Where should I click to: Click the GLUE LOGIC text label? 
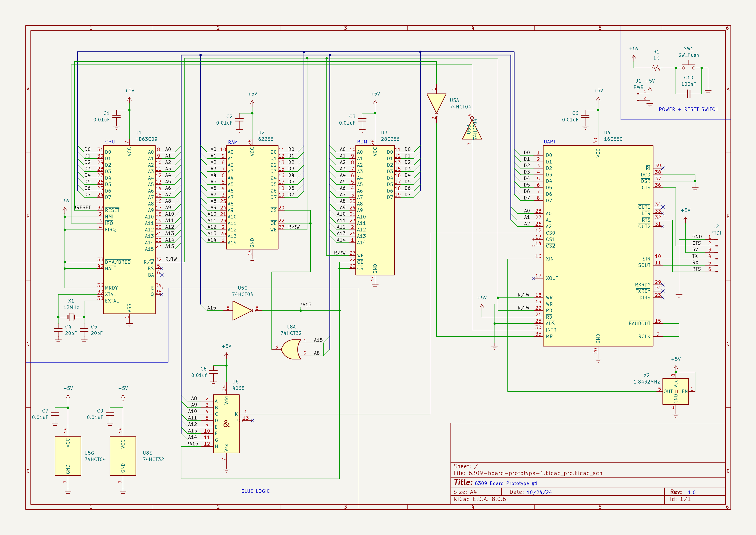pyautogui.click(x=255, y=491)
